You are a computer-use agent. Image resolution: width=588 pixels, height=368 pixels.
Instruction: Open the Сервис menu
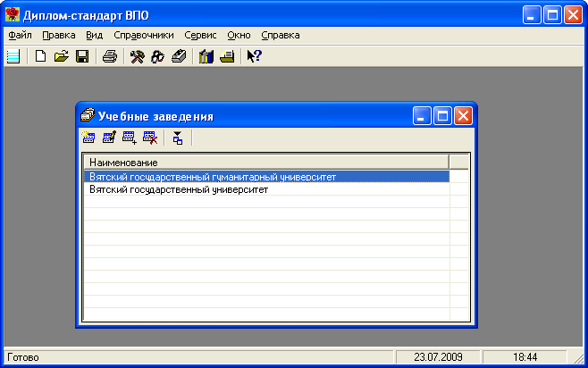click(x=200, y=35)
